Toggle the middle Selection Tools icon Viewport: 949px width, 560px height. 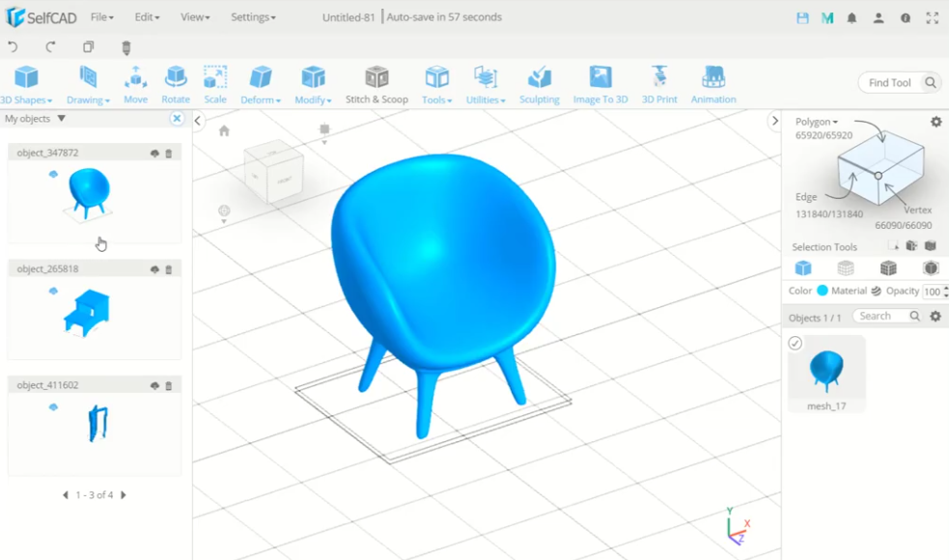pos(911,246)
